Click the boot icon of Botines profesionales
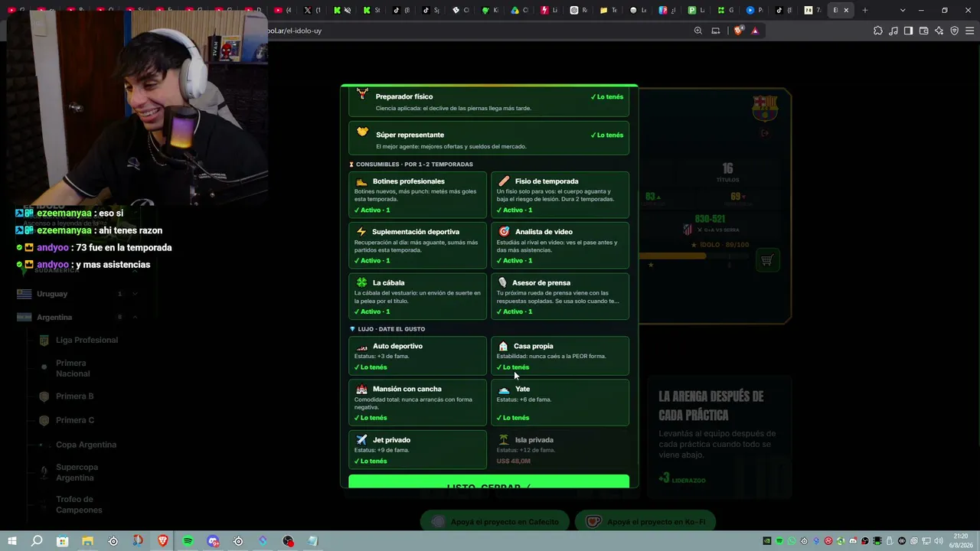980x551 pixels. (x=362, y=181)
